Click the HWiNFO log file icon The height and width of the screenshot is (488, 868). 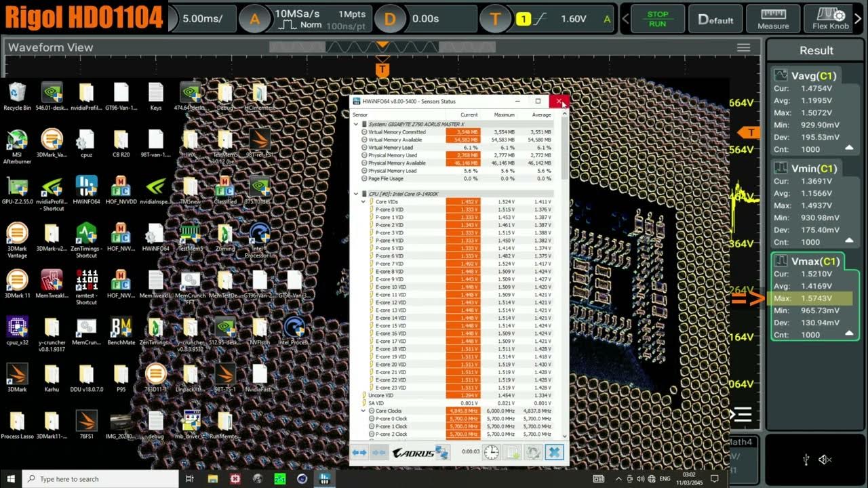pyautogui.click(x=513, y=452)
